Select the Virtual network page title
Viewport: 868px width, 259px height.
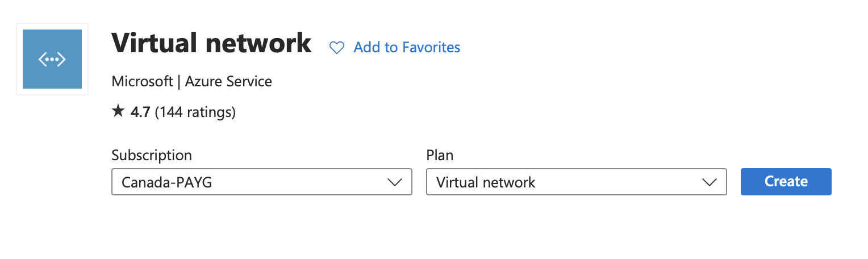coord(211,43)
